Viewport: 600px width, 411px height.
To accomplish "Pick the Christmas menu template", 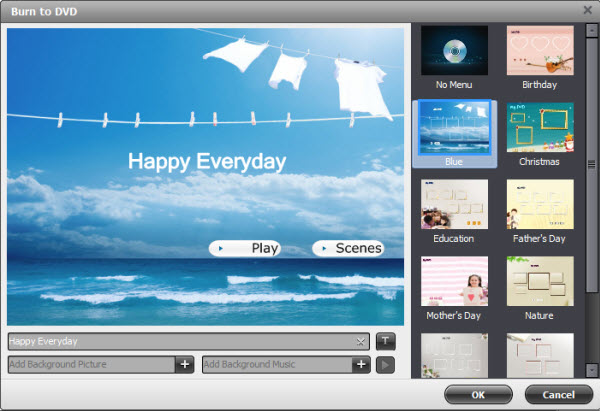I will 540,134.
